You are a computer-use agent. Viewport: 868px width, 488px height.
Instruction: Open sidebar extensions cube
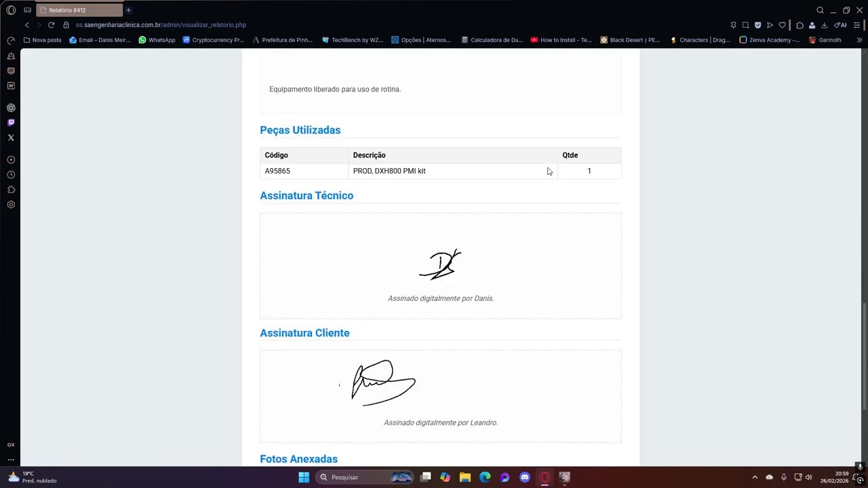coord(11,190)
